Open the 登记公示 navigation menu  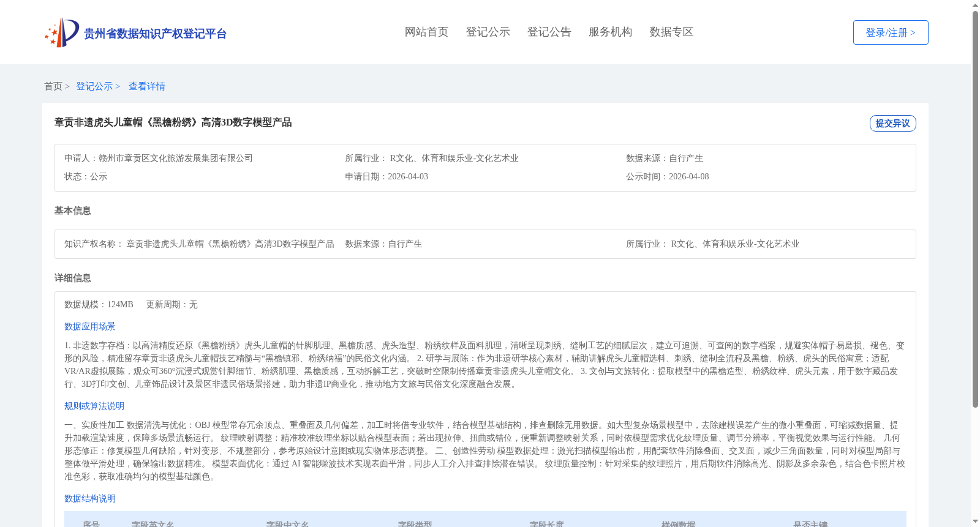(x=488, y=32)
